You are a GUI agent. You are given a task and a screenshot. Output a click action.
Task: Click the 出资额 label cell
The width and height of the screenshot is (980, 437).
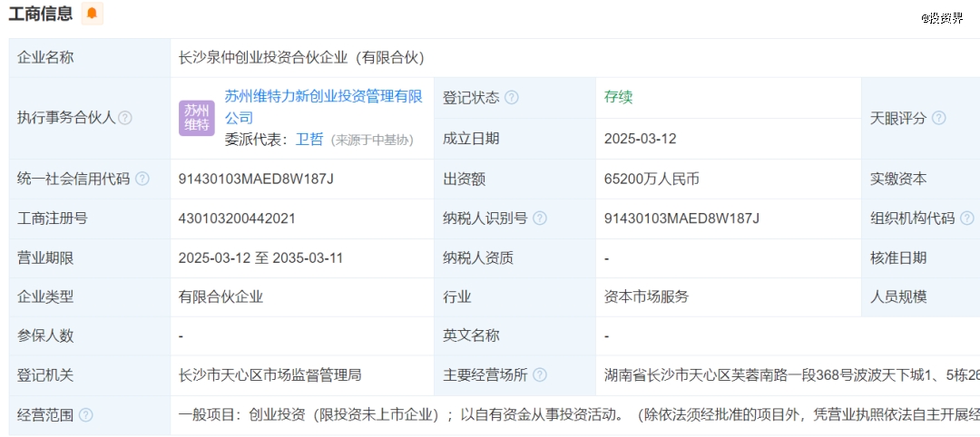[515, 180]
